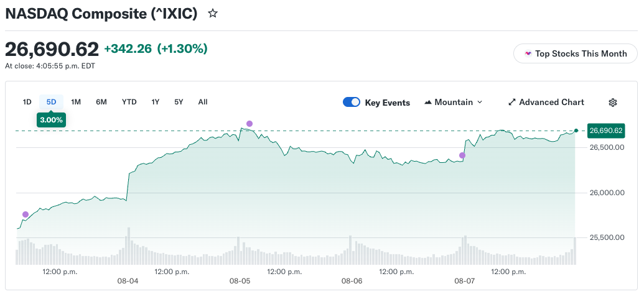The image size is (644, 294).
Task: Open chart settings gear icon
Action: pos(613,103)
